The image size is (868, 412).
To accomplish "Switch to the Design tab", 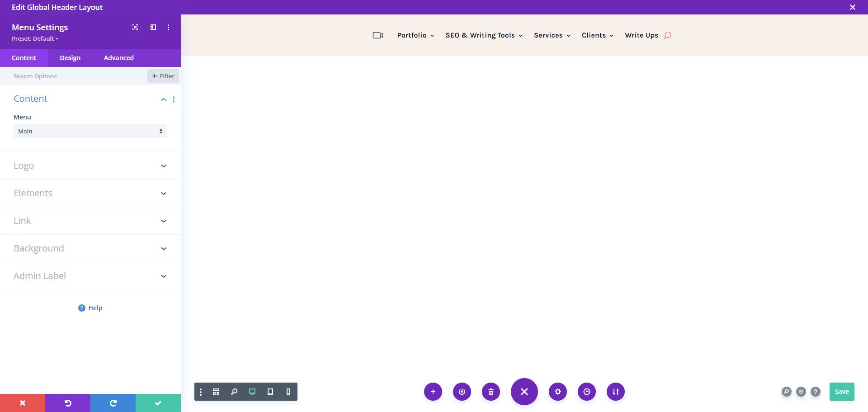I will click(x=70, y=57).
